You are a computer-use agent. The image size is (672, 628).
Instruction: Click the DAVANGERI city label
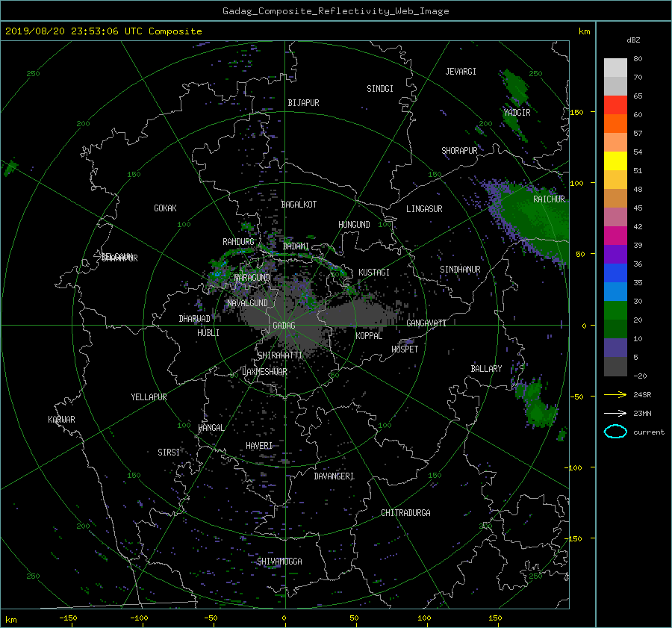tap(334, 476)
